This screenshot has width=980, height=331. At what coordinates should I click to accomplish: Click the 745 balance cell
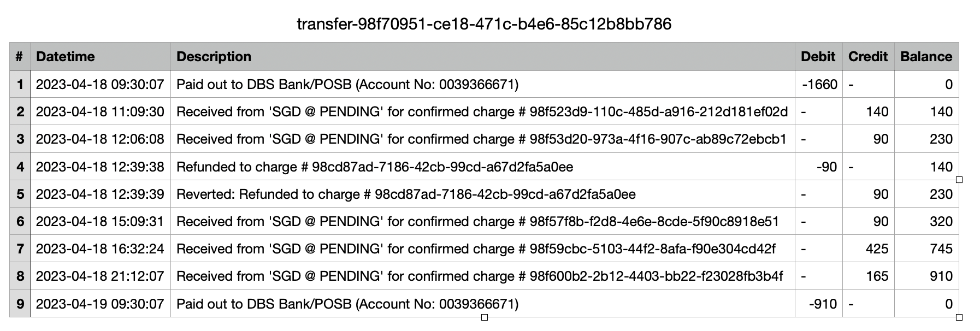pos(926,249)
